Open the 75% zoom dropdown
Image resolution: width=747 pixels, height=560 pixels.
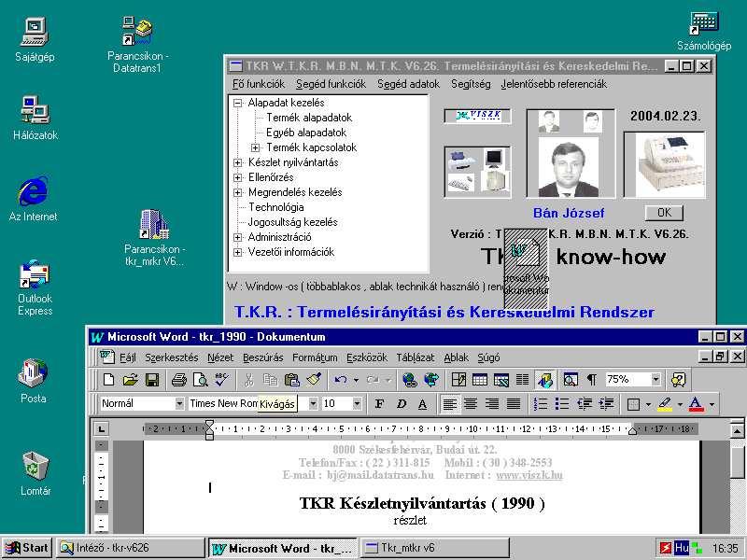pyautogui.click(x=656, y=380)
